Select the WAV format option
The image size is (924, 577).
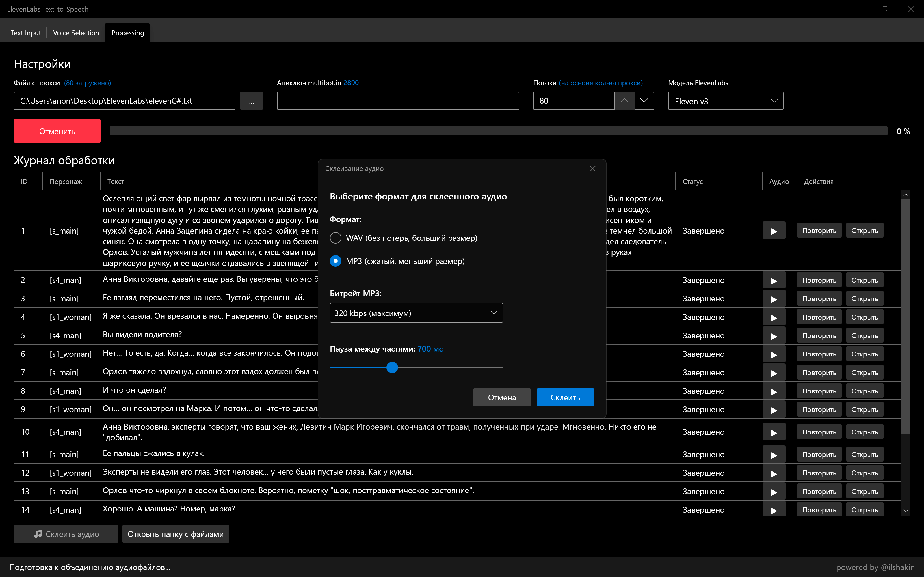pyautogui.click(x=336, y=238)
